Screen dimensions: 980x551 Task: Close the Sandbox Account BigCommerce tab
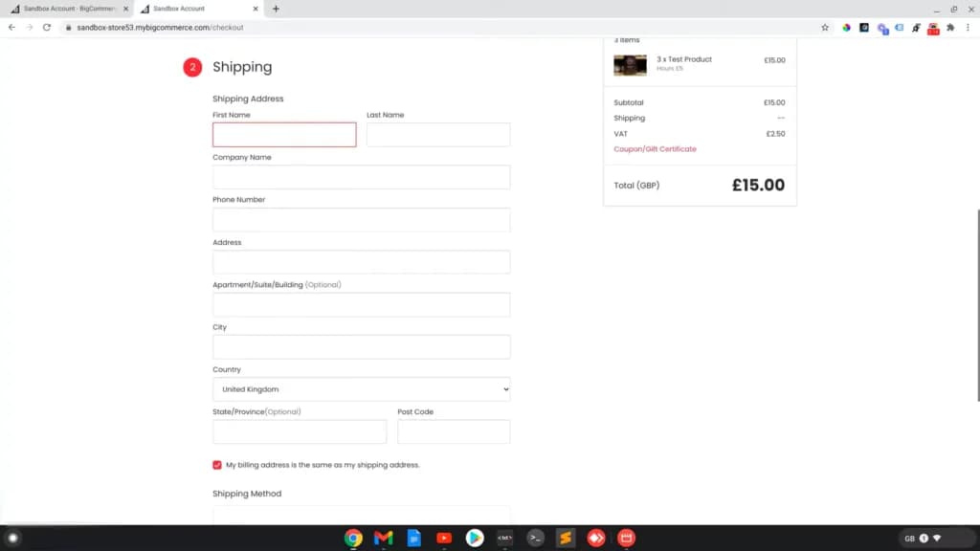125,9
